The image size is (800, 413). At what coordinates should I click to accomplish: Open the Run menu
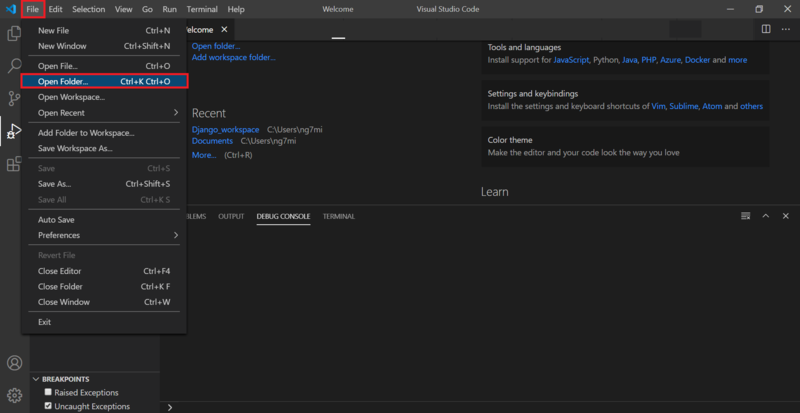[169, 9]
